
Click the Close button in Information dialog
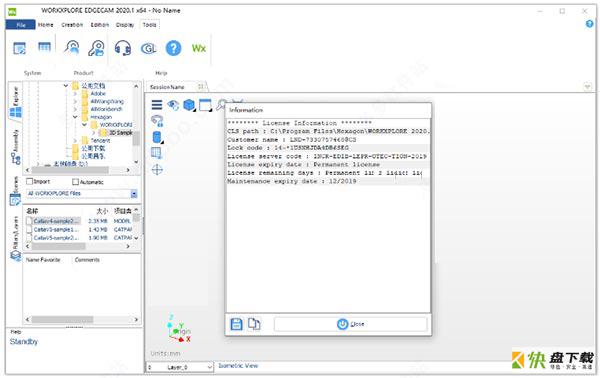click(351, 324)
